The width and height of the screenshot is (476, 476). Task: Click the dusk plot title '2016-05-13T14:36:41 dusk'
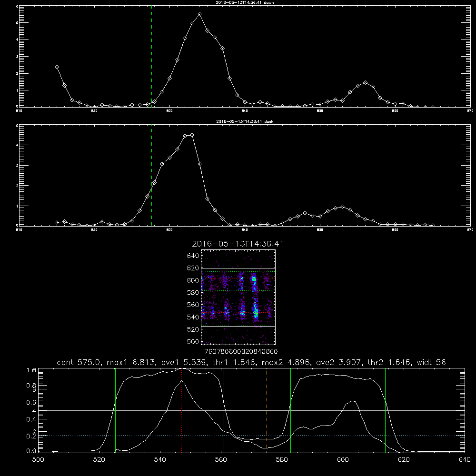tap(245, 121)
